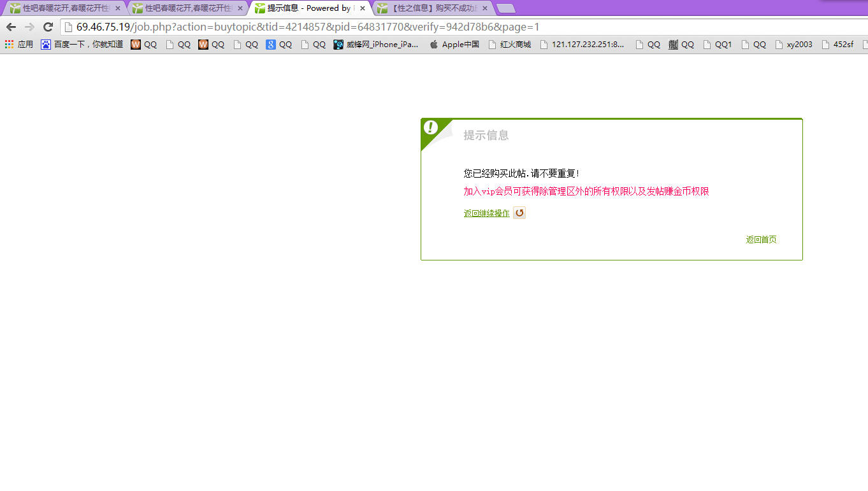Click the 返回继续操作 link
868x491 pixels.
(486, 213)
